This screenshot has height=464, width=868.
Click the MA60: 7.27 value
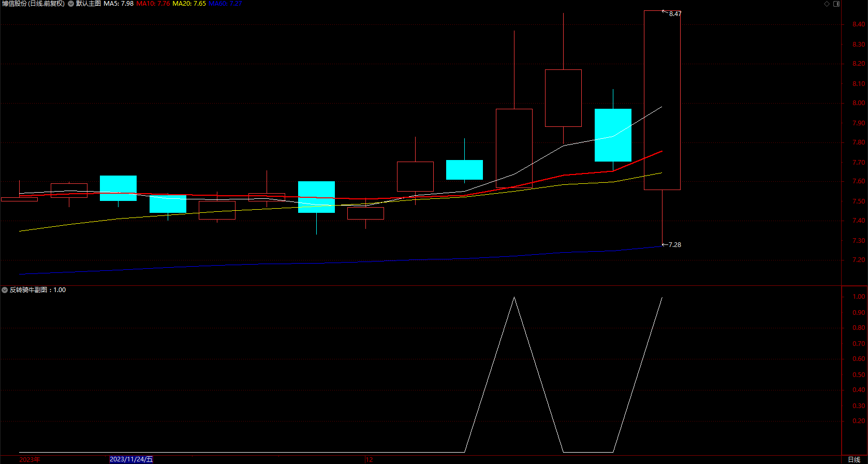(x=225, y=4)
